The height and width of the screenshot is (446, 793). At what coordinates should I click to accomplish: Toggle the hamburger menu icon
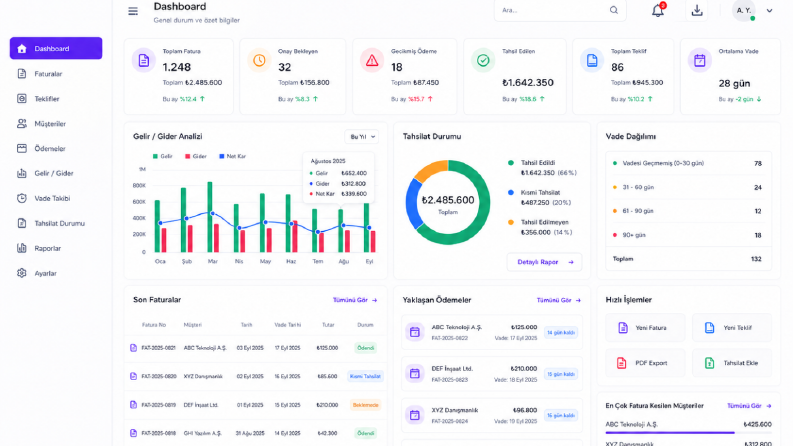pyautogui.click(x=133, y=11)
